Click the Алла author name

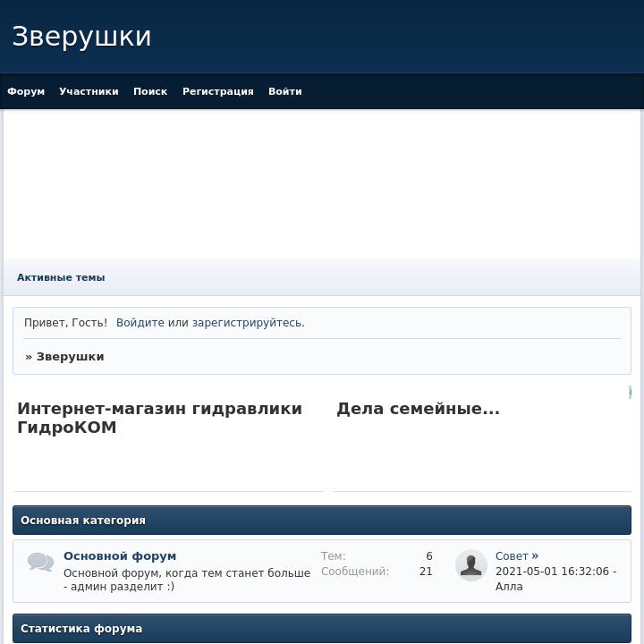[509, 587]
